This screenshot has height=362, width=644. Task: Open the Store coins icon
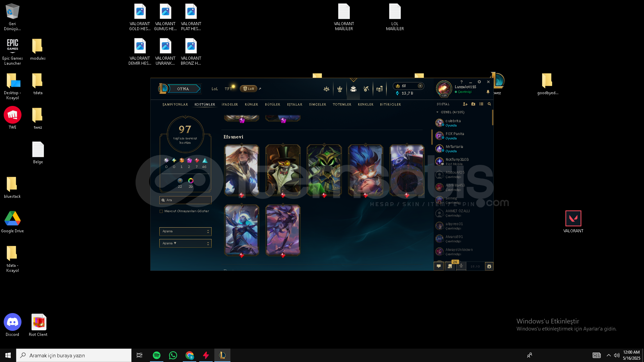click(x=380, y=89)
